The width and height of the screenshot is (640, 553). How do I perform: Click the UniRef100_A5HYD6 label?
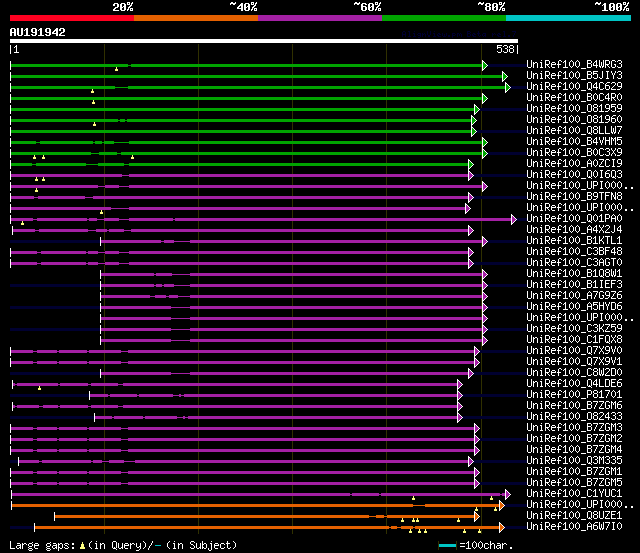[574, 306]
